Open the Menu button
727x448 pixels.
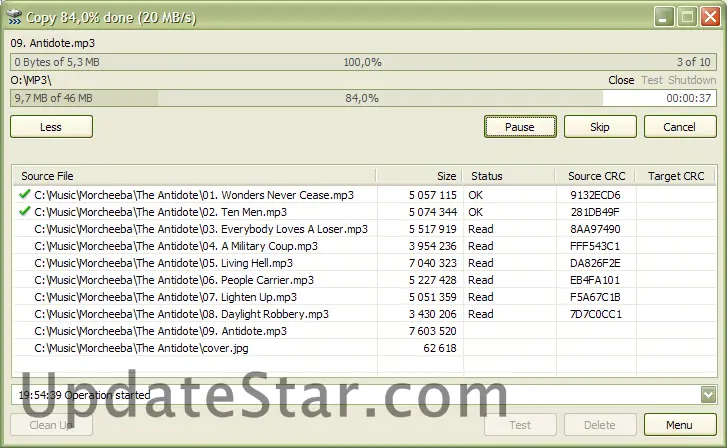(680, 425)
